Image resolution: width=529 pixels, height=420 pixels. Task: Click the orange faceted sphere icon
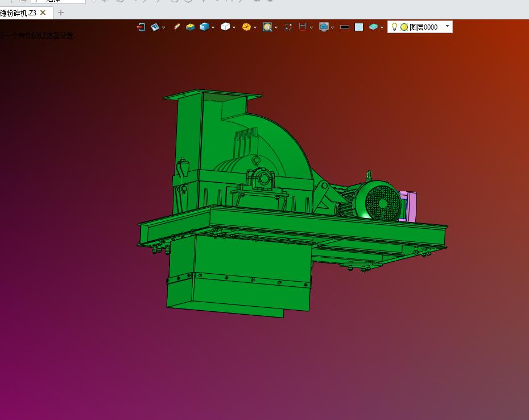[x=246, y=27]
